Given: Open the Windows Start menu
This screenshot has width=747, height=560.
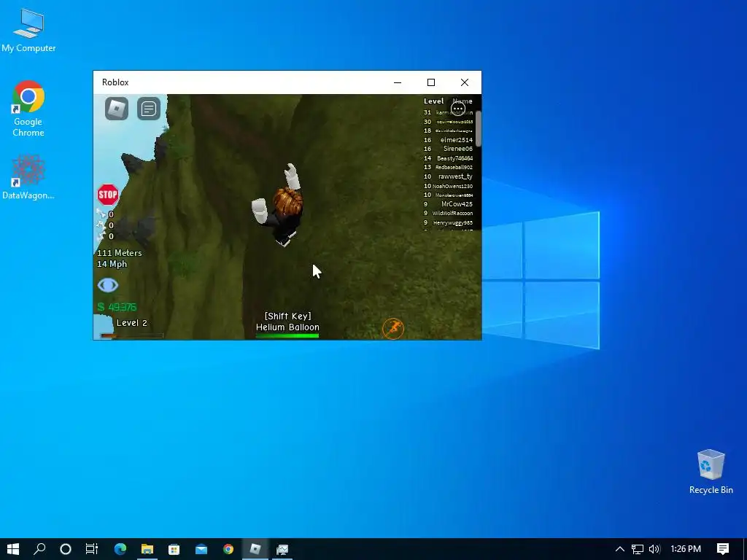Looking at the screenshot, I should coord(13,549).
